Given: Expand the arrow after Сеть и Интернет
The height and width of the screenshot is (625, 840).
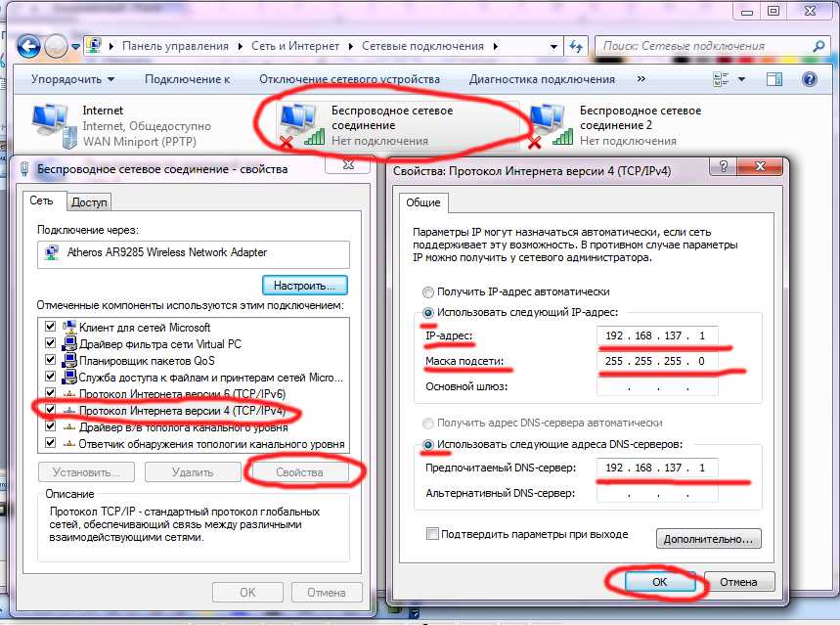Looking at the screenshot, I should [350, 47].
